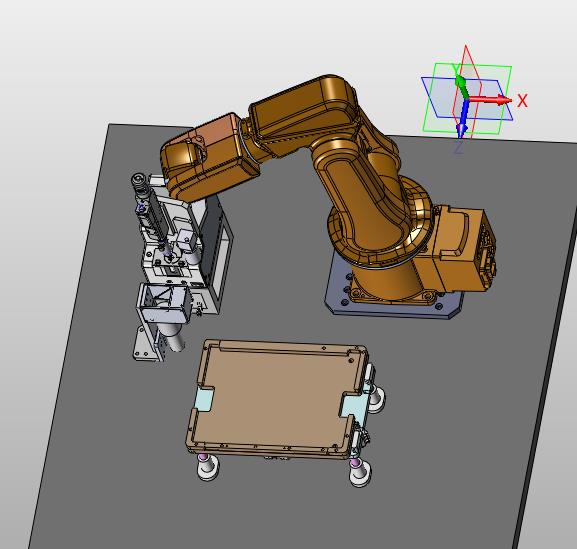Click the red X axis label
Image resolution: width=577 pixels, height=549 pixels.
[522, 100]
